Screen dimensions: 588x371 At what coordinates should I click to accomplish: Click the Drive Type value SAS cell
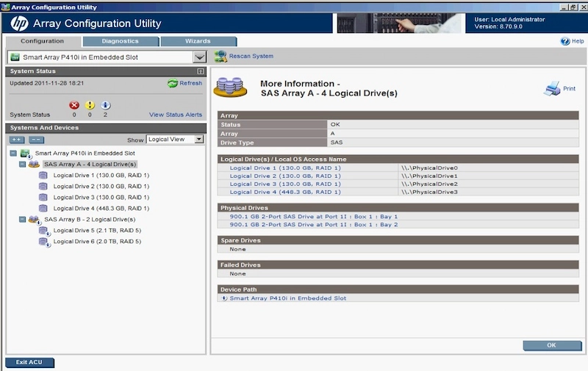tap(453, 143)
